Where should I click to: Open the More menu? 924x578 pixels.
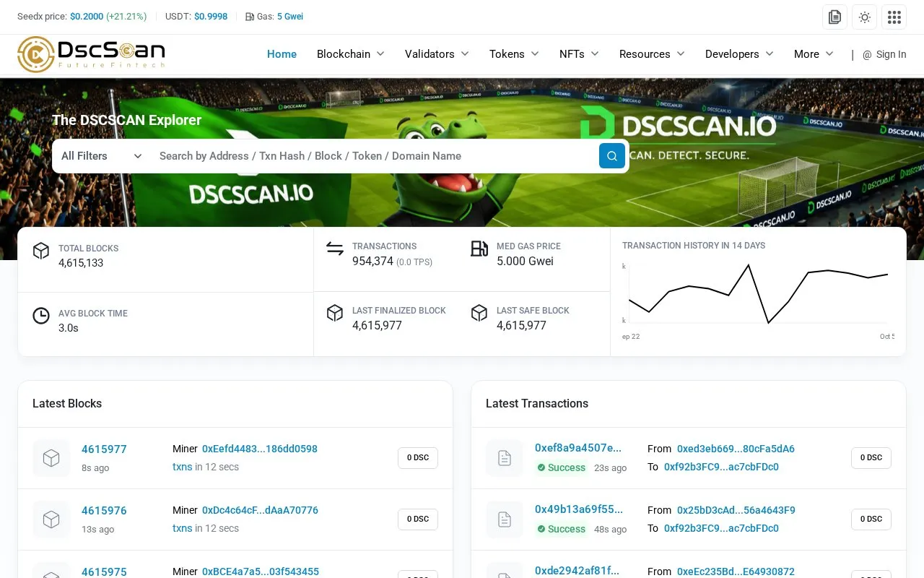[814, 54]
